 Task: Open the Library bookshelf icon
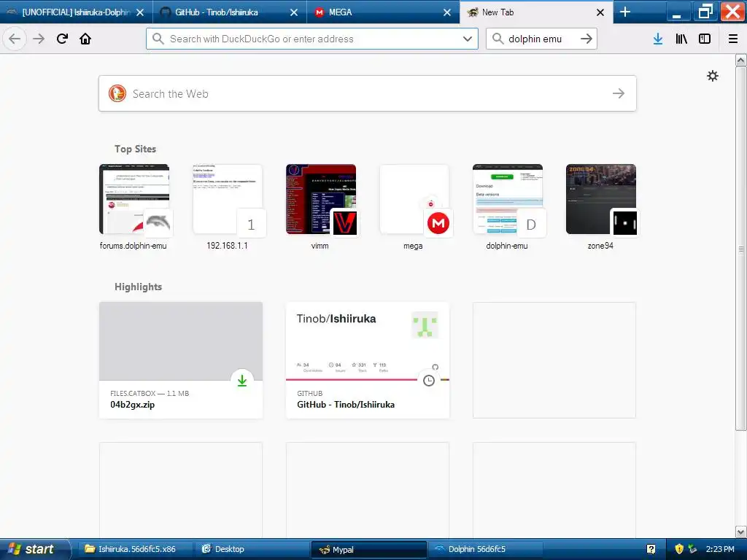(681, 39)
